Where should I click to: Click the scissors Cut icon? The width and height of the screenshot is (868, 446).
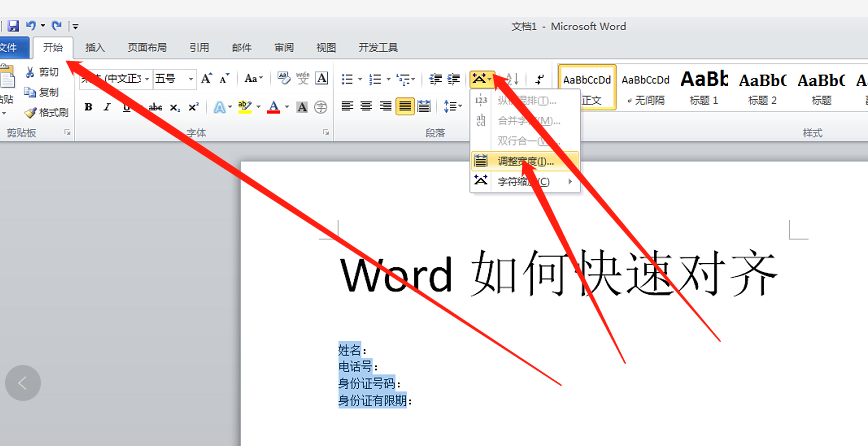click(30, 72)
